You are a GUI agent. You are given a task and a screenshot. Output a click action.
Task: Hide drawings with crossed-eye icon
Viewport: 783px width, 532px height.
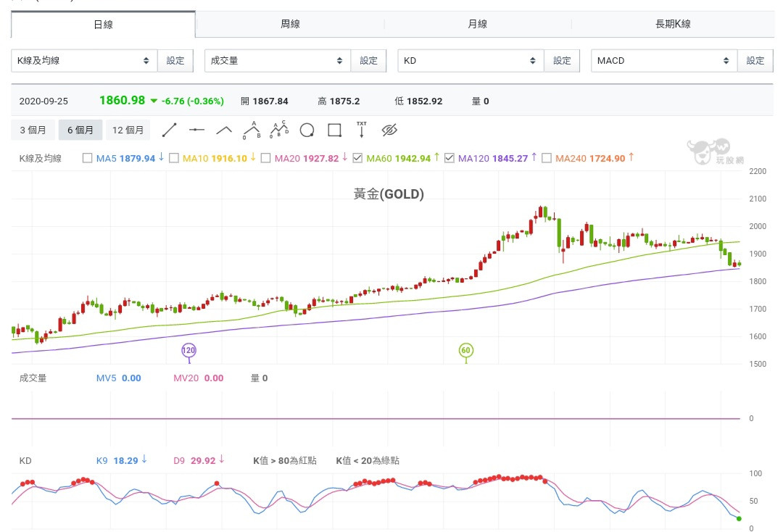pos(389,130)
